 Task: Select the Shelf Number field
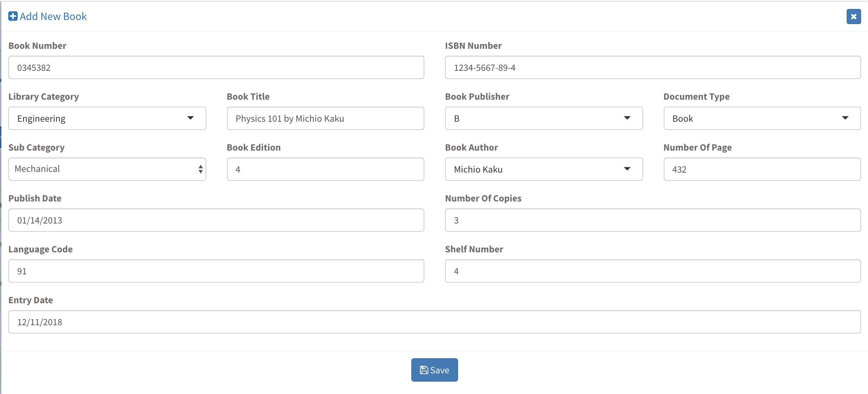(x=652, y=271)
